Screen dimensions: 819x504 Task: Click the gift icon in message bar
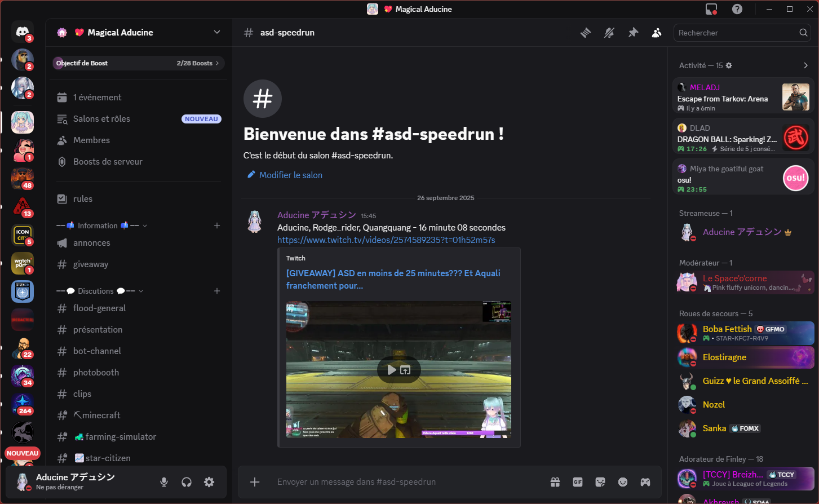[555, 482]
